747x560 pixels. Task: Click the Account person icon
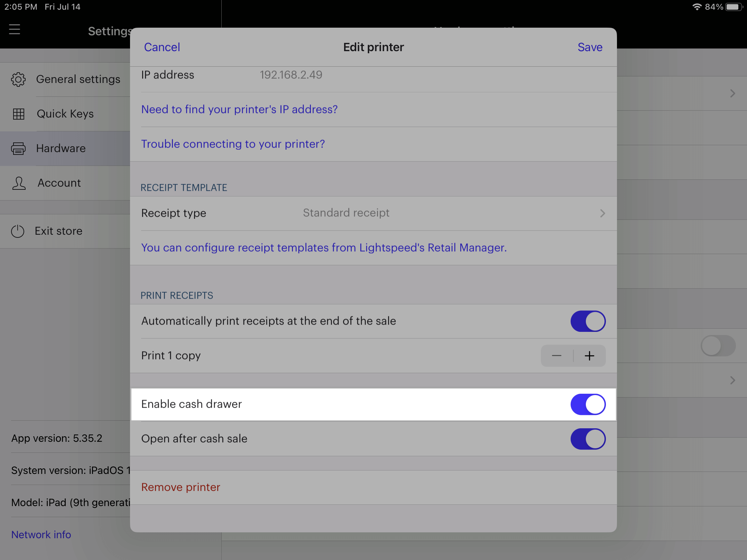coord(19,183)
